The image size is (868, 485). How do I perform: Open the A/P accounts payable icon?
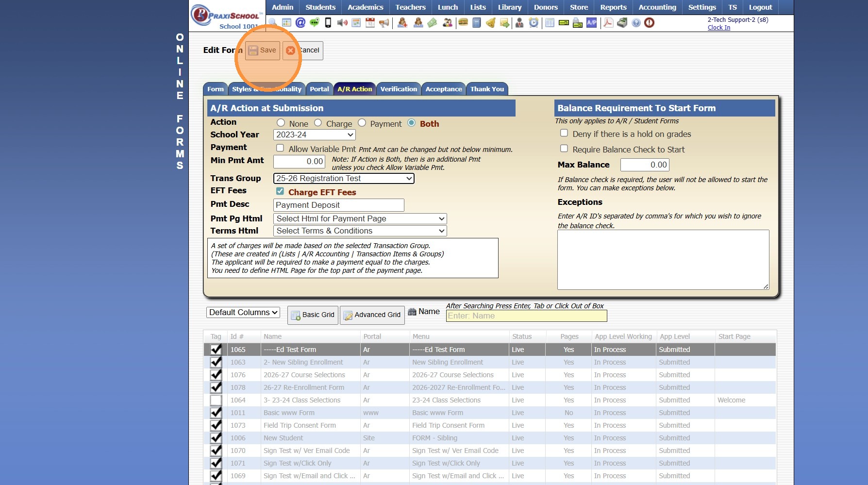591,23
